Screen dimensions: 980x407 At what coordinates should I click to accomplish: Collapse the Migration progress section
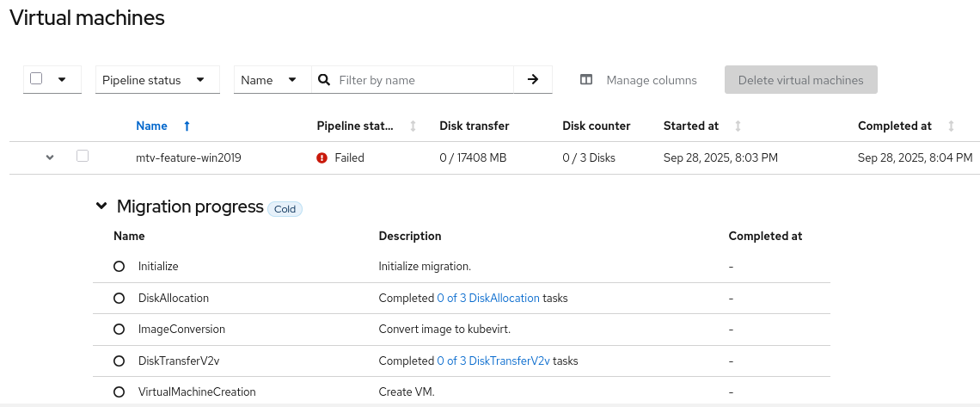click(x=101, y=207)
